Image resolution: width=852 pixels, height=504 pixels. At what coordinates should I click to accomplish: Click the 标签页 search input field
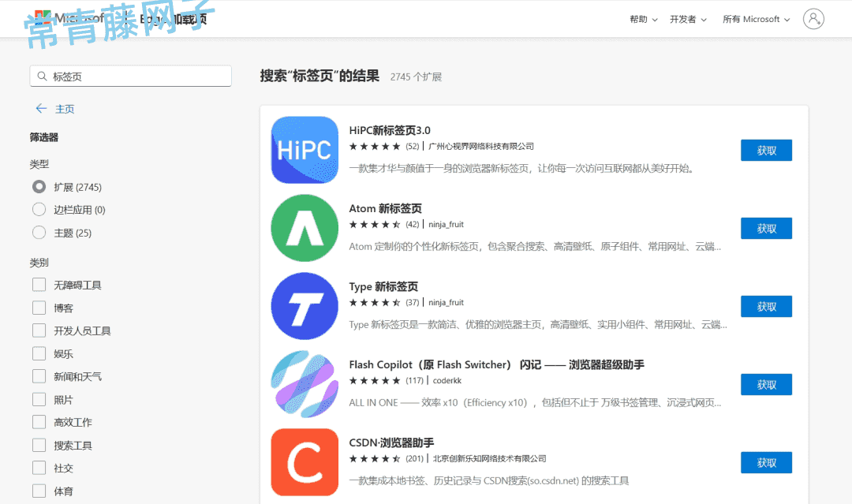click(130, 76)
